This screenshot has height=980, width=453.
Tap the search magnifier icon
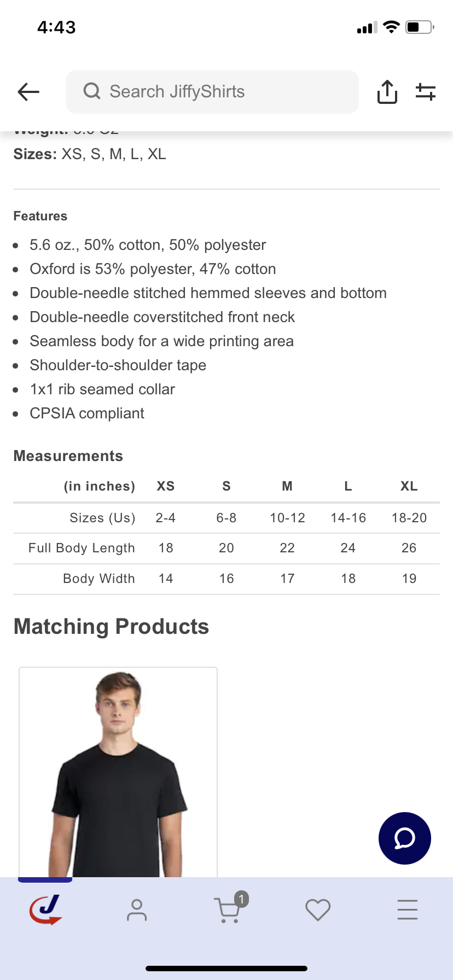click(x=92, y=91)
